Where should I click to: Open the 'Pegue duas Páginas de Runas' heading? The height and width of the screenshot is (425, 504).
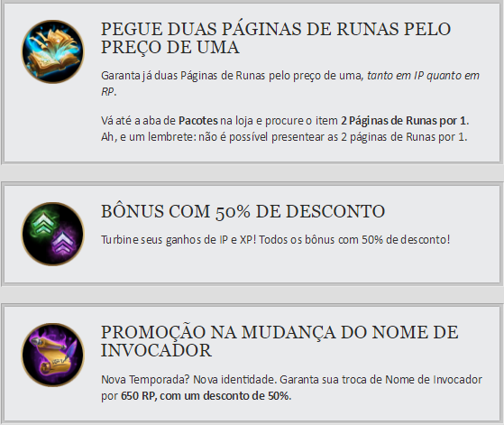[x=276, y=38]
